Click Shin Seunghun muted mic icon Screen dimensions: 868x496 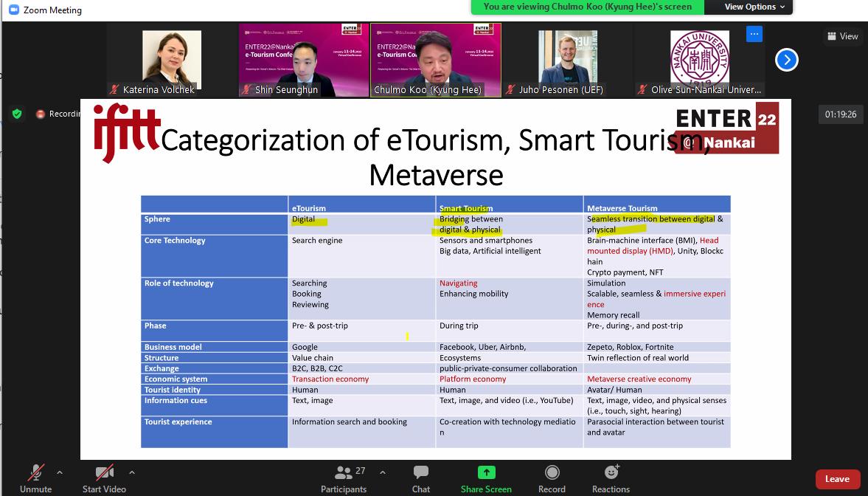coord(246,89)
